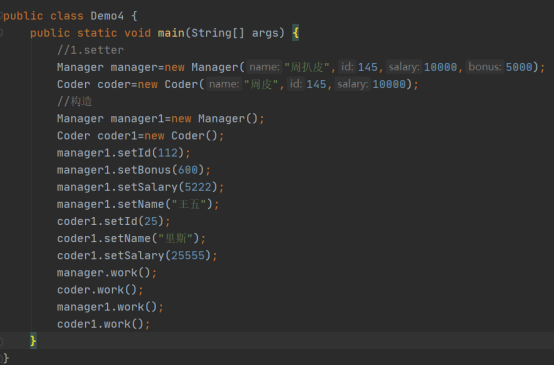Collapse the Demo4 class fold marker
The height and width of the screenshot is (365, 554).
tap(1, 16)
